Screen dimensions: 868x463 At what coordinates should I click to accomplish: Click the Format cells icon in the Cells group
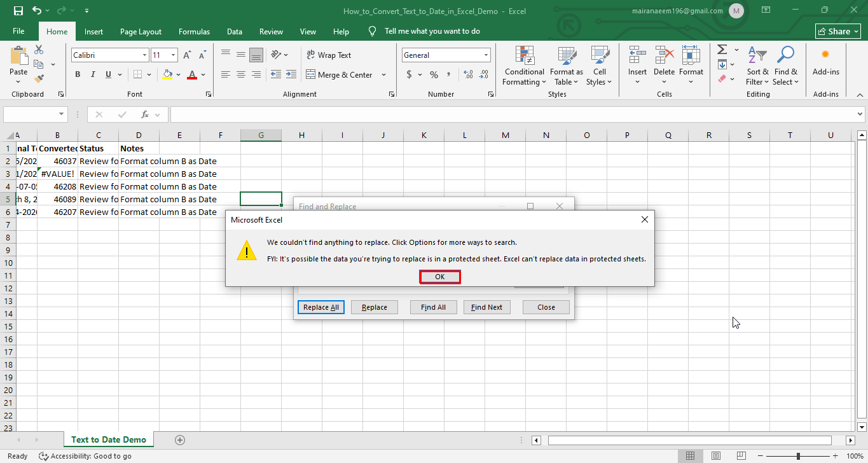[x=691, y=55]
